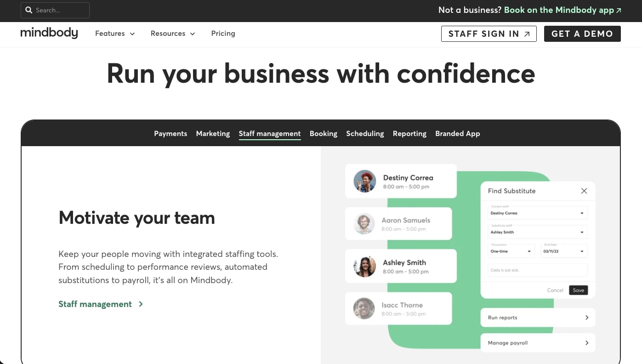Expand the Features dropdown menu
The height and width of the screenshot is (364, 642).
[115, 34]
